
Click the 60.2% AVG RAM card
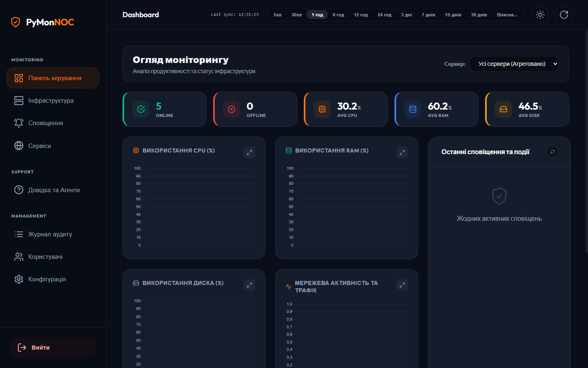pyautogui.click(x=437, y=109)
